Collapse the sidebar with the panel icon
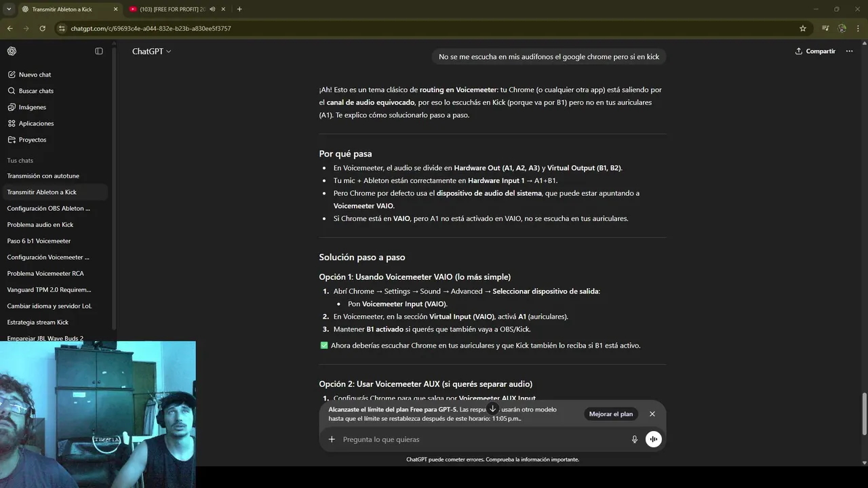 (99, 51)
